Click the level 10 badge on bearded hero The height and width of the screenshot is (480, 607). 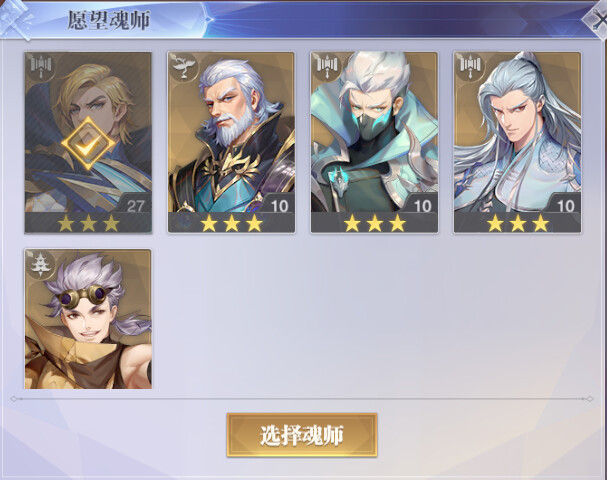(x=279, y=205)
